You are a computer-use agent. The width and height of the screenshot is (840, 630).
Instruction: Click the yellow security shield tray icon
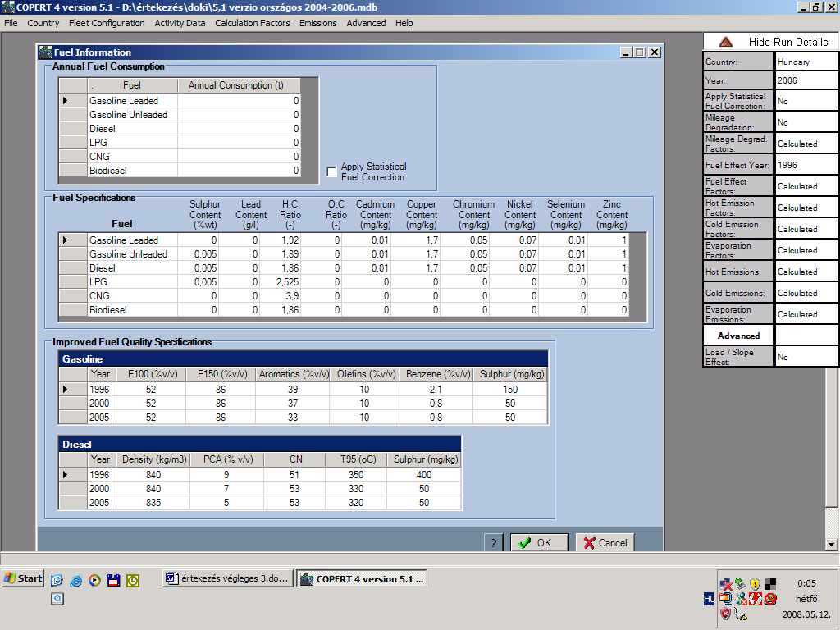[756, 583]
